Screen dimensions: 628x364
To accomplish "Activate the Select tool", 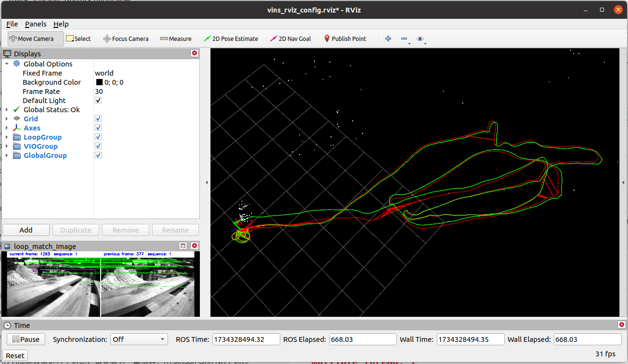I will point(78,39).
